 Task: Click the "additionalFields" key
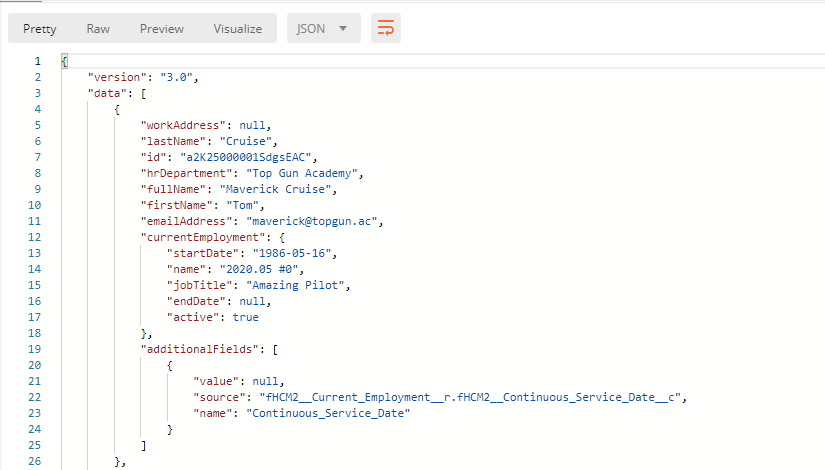(x=199, y=349)
